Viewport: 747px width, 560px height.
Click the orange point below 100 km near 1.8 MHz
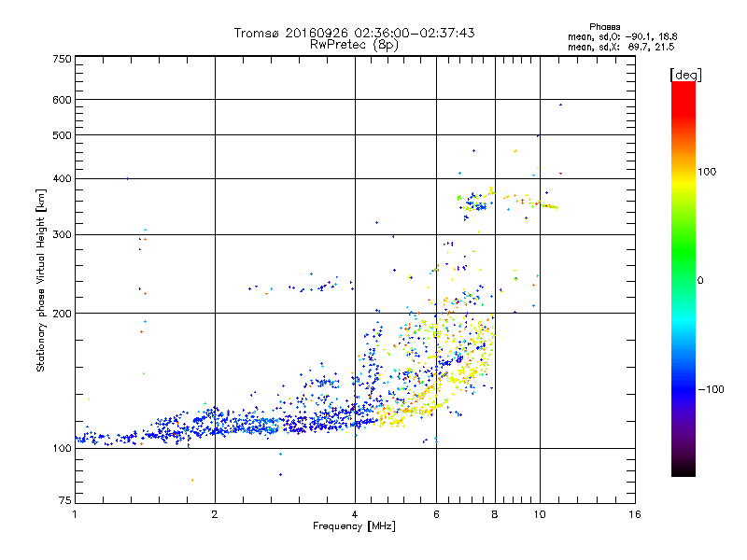tap(192, 480)
